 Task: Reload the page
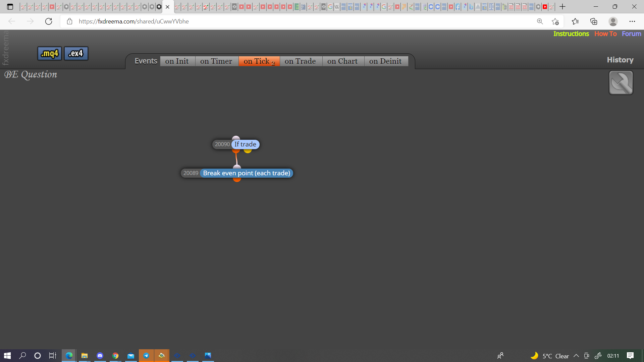[49, 21]
